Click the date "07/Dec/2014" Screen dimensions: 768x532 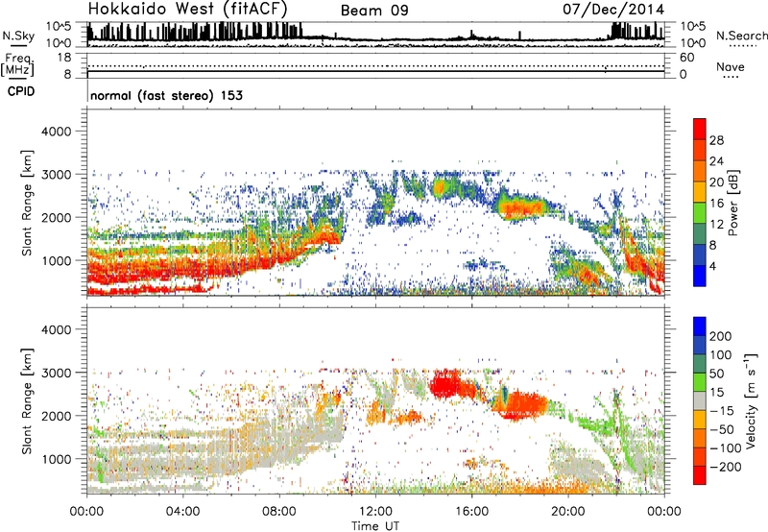(613, 10)
